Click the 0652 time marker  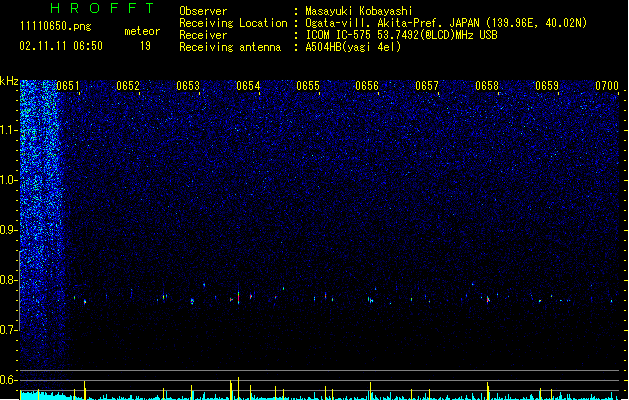pyautogui.click(x=128, y=86)
